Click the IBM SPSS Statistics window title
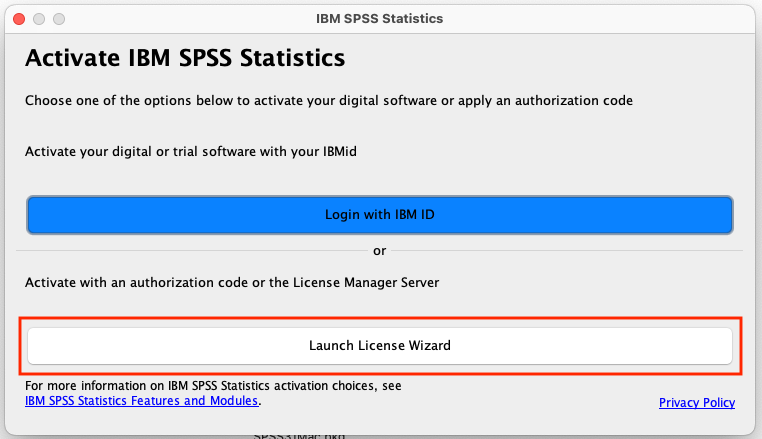The width and height of the screenshot is (762, 439). pos(379,19)
